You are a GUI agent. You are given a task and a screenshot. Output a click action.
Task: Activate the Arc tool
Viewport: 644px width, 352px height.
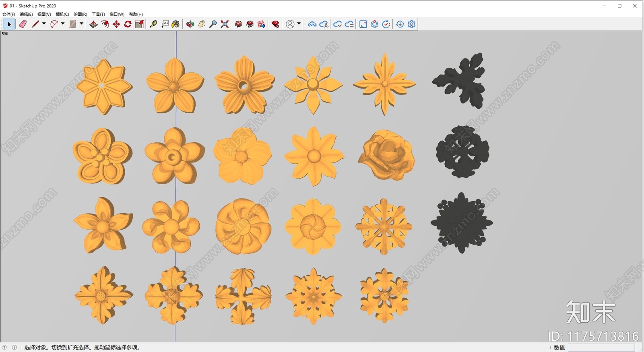click(x=54, y=24)
